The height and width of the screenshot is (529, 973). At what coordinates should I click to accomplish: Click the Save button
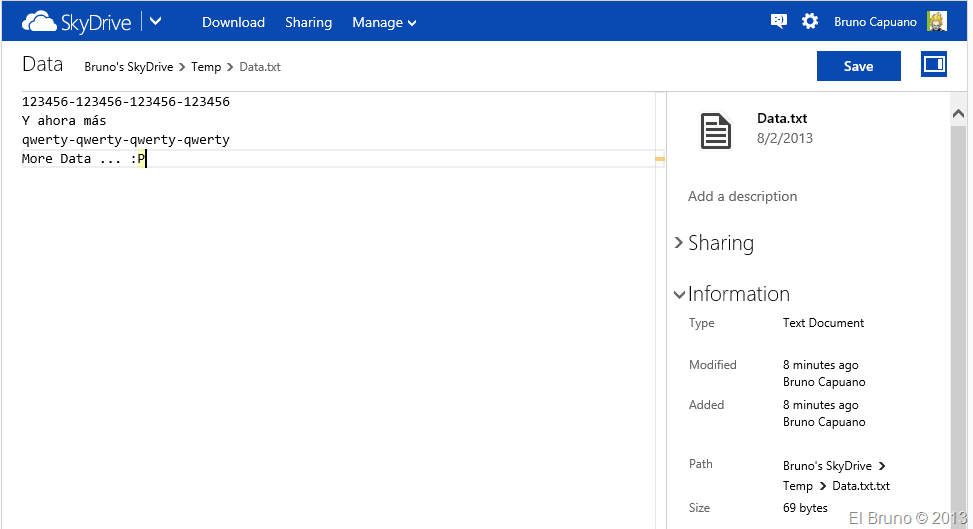click(x=858, y=66)
